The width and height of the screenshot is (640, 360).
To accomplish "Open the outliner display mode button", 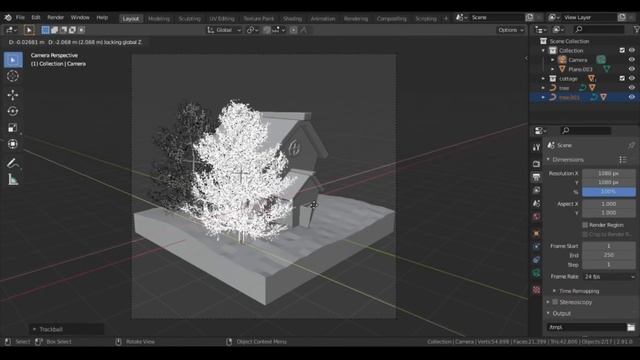I will point(541,29).
